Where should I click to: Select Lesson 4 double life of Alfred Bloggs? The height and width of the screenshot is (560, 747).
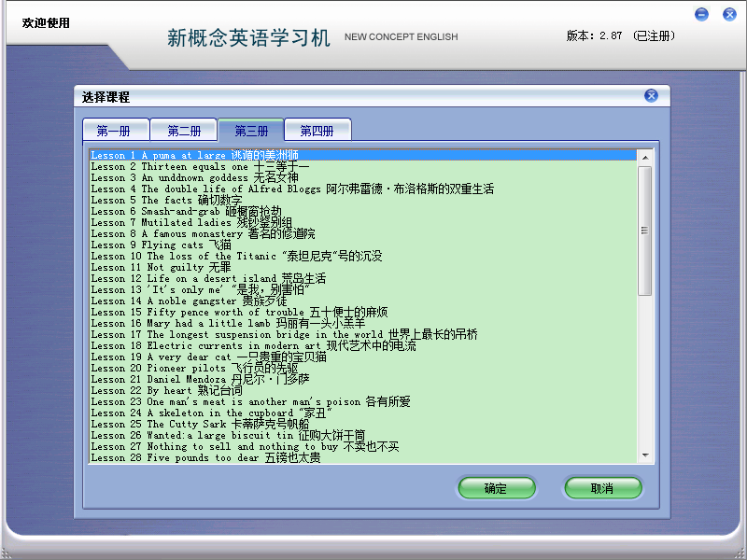pos(363,189)
